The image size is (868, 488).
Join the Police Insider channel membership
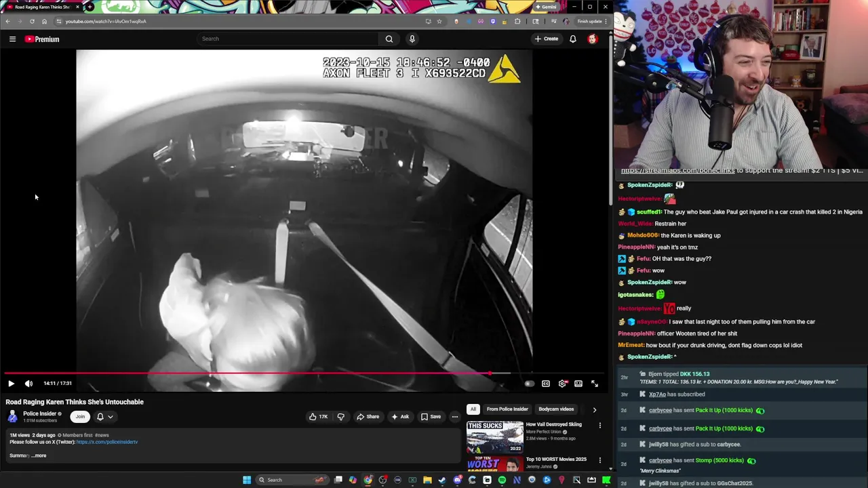pos(80,417)
